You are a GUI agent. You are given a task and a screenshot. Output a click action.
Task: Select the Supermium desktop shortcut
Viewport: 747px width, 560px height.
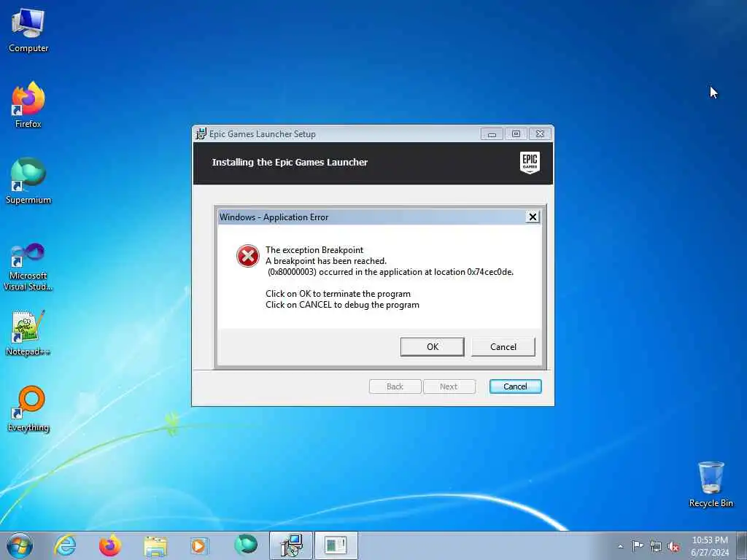pyautogui.click(x=28, y=181)
